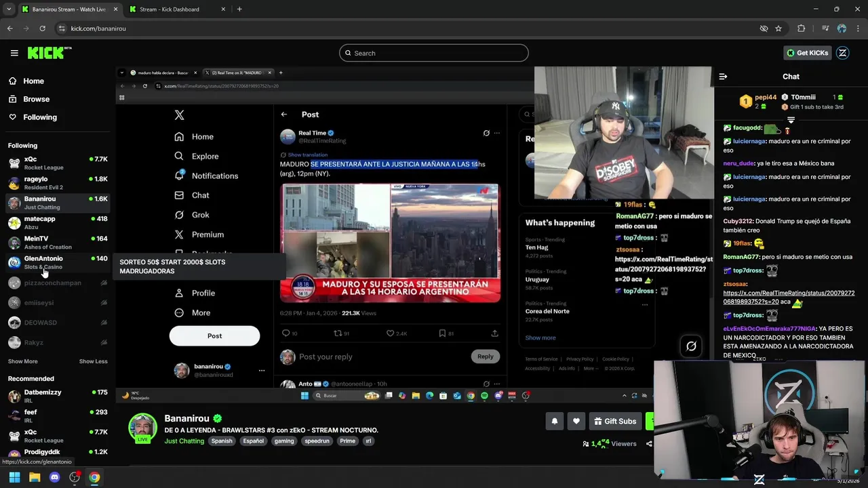The height and width of the screenshot is (488, 868).
Task: Select the Spanish tag
Action: pyautogui.click(x=222, y=441)
